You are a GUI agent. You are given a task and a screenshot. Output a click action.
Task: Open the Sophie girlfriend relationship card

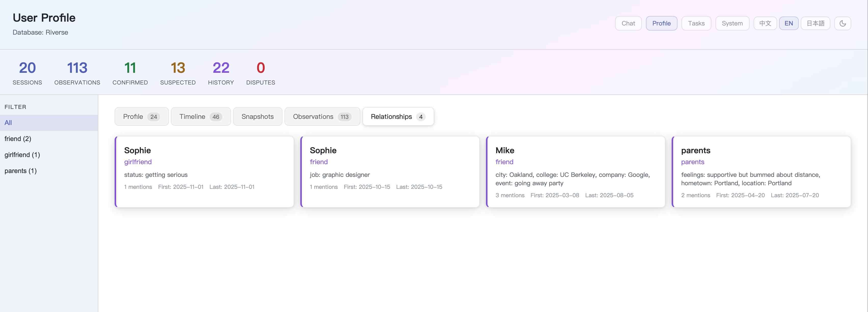pyautogui.click(x=204, y=171)
